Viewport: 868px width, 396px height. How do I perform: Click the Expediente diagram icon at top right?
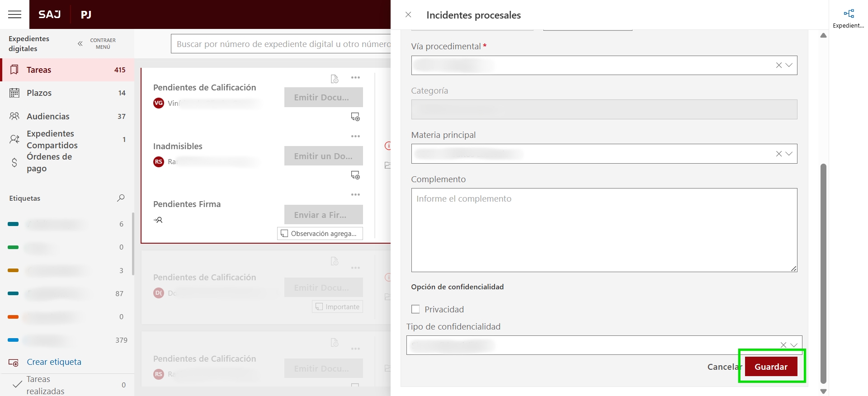(x=849, y=14)
